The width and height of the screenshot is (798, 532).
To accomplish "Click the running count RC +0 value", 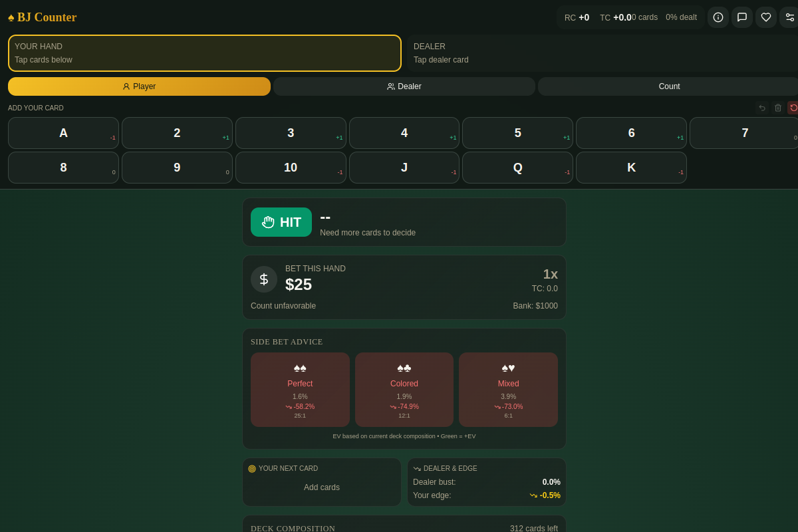I will click(x=577, y=17).
